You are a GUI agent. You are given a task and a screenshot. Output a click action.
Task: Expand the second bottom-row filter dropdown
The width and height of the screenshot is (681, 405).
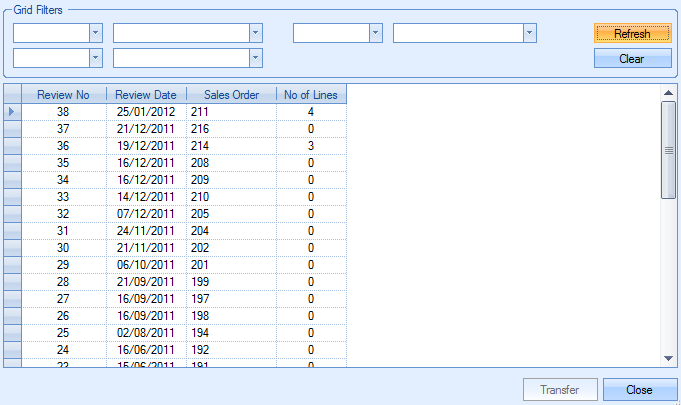256,58
